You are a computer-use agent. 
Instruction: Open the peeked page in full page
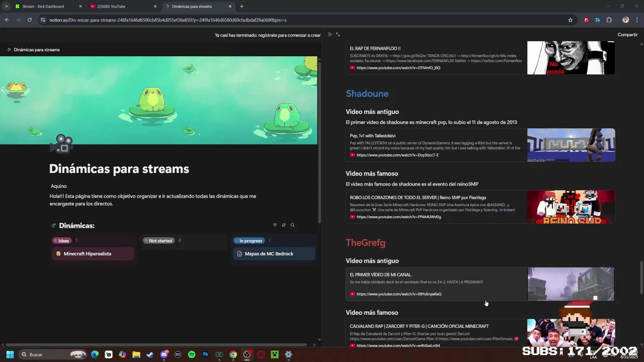[x=338, y=35]
